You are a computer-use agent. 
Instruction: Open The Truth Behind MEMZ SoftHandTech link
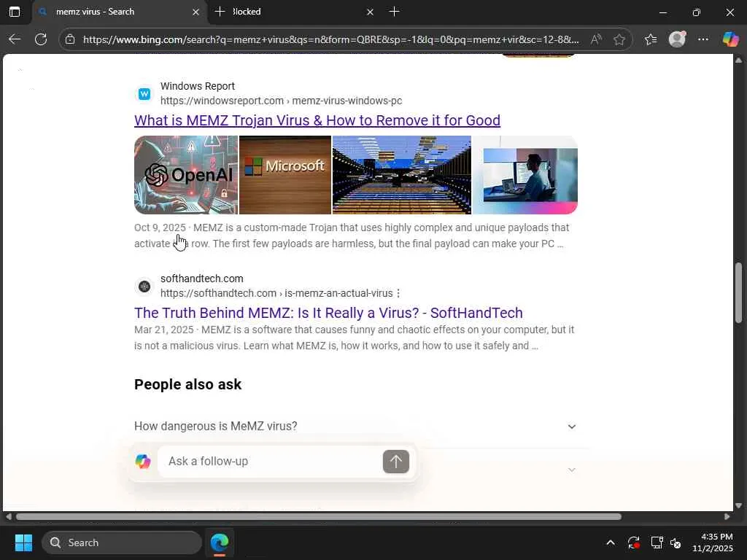pyautogui.click(x=328, y=313)
